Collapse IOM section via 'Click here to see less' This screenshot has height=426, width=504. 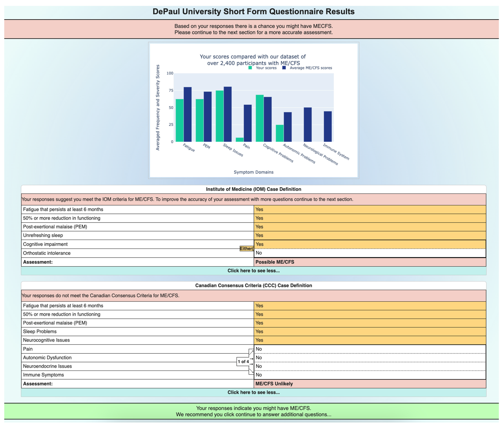(x=253, y=270)
